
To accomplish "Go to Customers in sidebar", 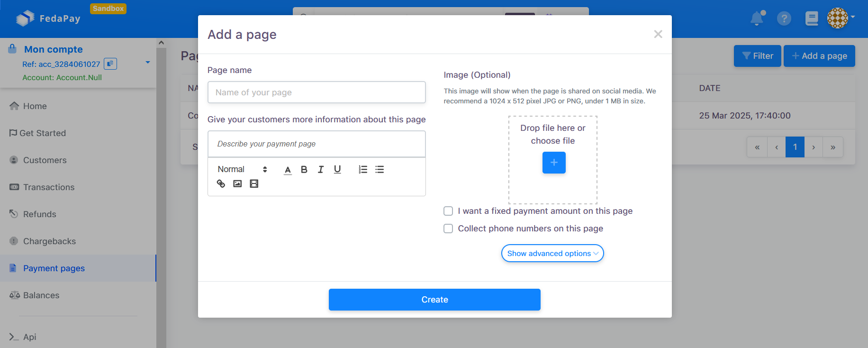I will (x=45, y=160).
